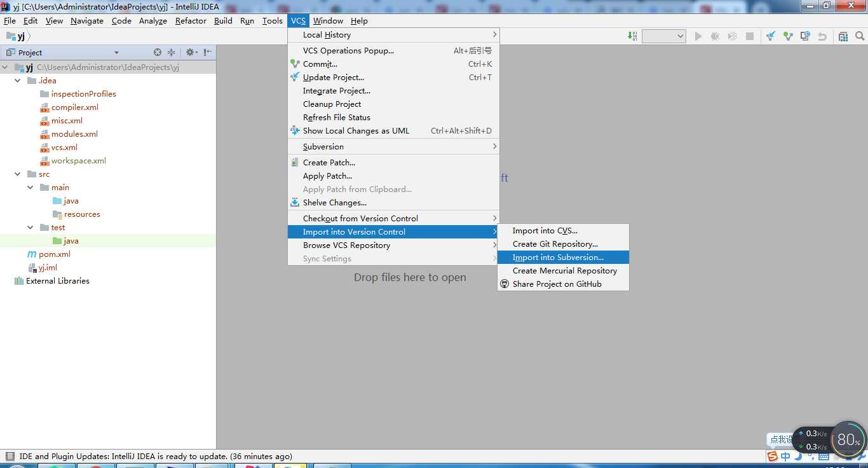
Task: Click the Make Project build icon
Action: coord(632,36)
